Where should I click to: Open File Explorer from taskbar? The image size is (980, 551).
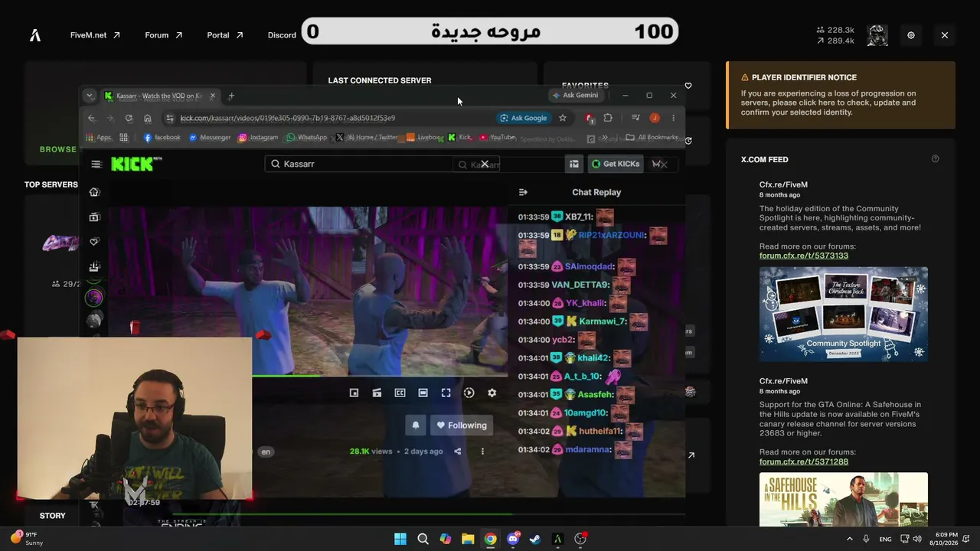[468, 539]
